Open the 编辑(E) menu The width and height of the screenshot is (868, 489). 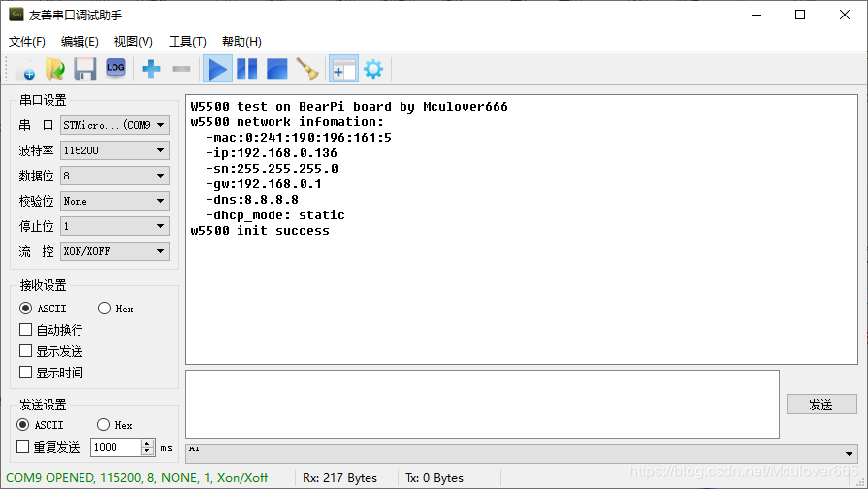[x=80, y=42]
